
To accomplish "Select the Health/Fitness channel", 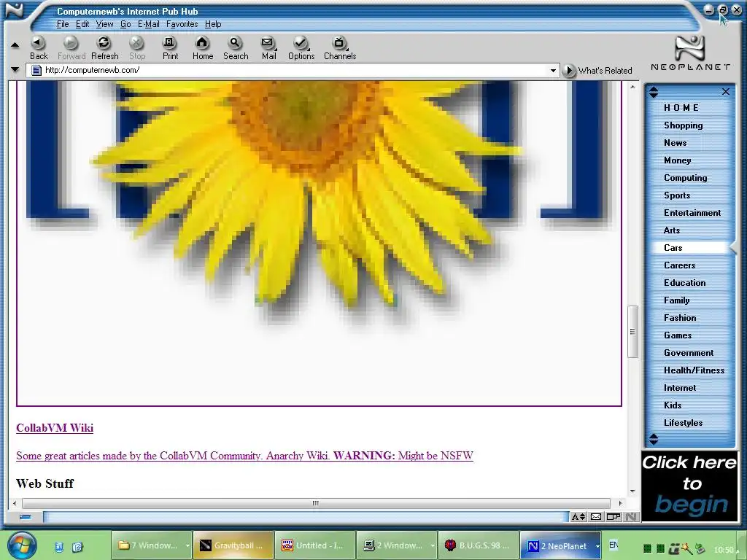I will point(694,370).
